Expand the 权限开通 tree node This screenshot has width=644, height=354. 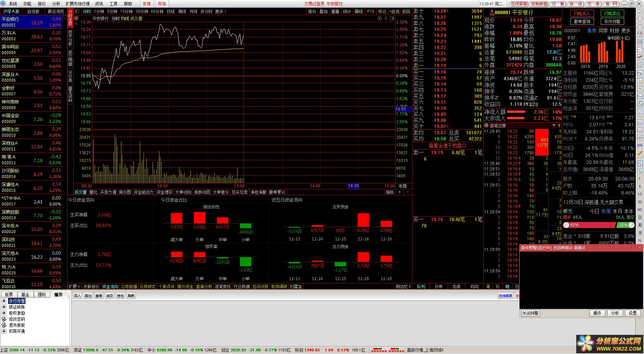click(4, 331)
